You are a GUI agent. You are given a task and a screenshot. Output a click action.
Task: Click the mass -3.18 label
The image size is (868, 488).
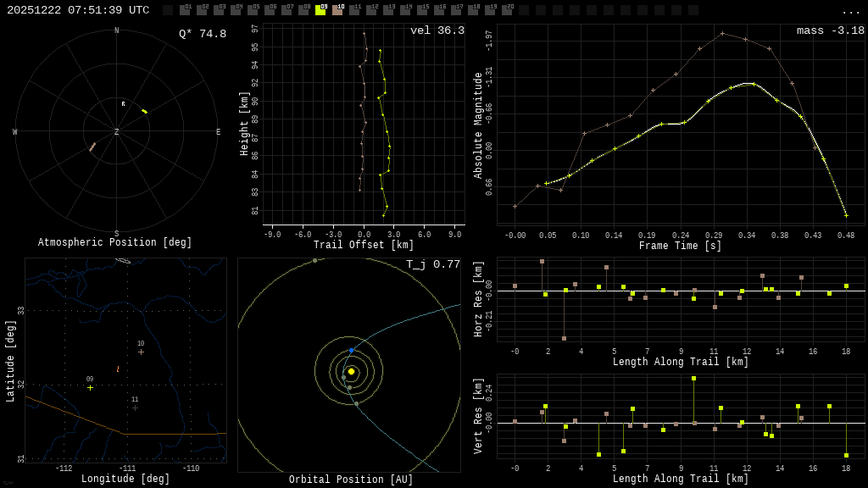click(830, 30)
